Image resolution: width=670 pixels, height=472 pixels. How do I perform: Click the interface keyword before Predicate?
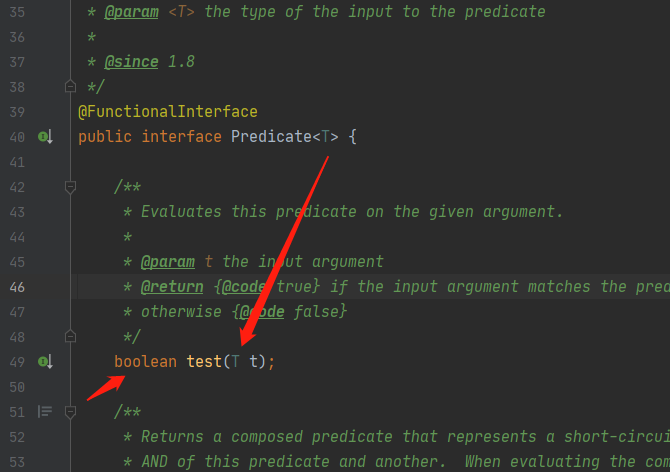click(x=181, y=137)
